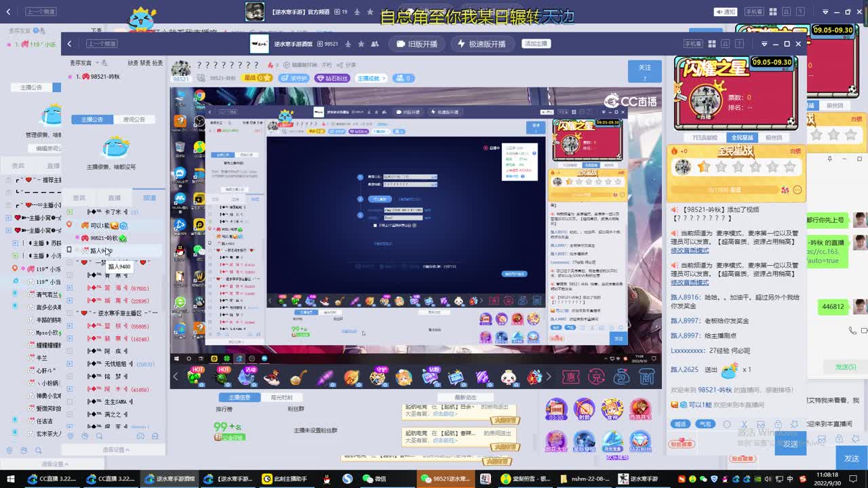
Task: Start broadcasting with 旧版开播
Action: pos(418,44)
